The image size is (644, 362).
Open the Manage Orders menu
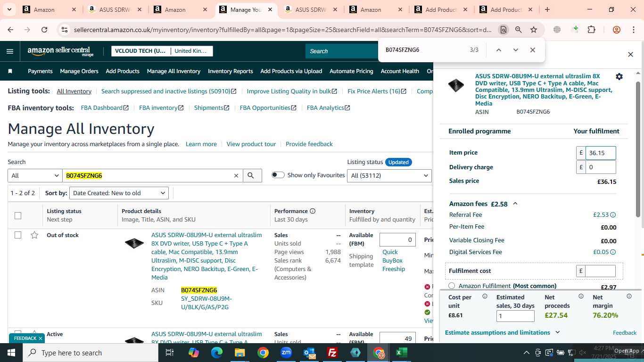click(79, 71)
